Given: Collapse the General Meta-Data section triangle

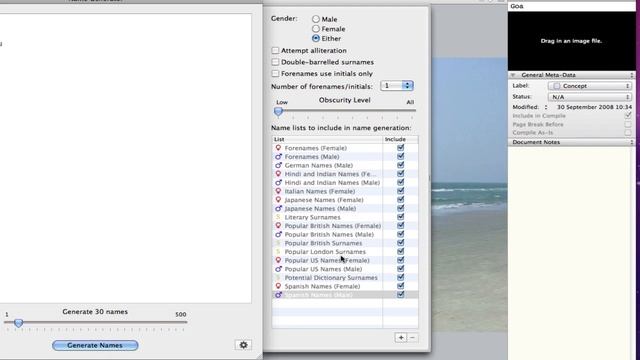Looking at the screenshot, I should click(513, 75).
